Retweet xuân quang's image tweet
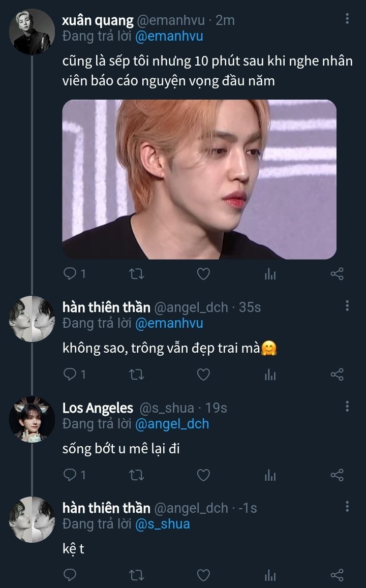The image size is (366, 588). coord(137,274)
